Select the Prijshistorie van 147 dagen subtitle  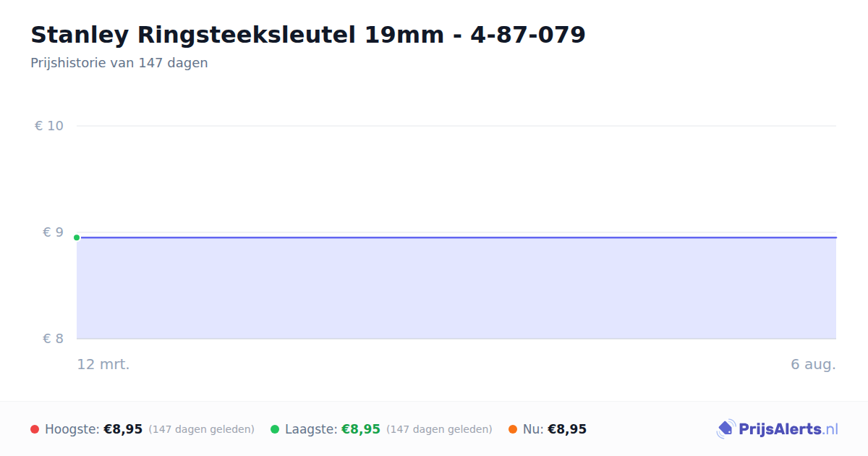coord(119,63)
